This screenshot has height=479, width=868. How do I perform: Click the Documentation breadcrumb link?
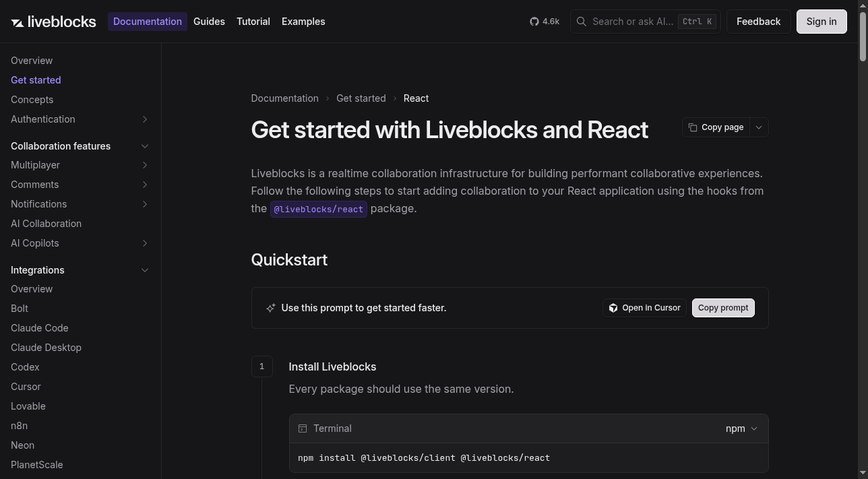[x=284, y=98]
